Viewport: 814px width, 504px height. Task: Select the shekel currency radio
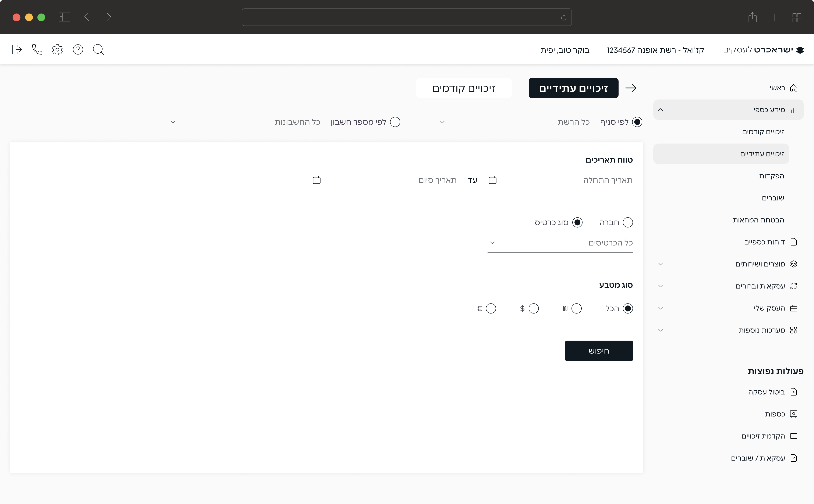576,308
